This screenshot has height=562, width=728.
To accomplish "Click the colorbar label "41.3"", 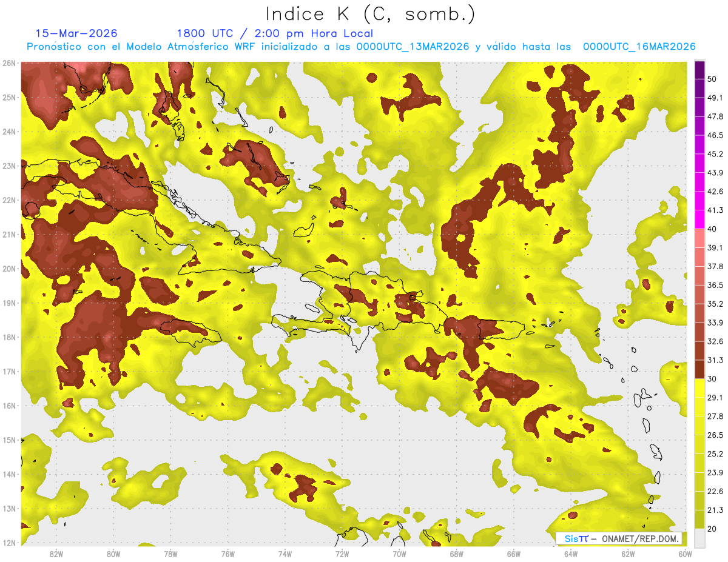I will pos(715,210).
